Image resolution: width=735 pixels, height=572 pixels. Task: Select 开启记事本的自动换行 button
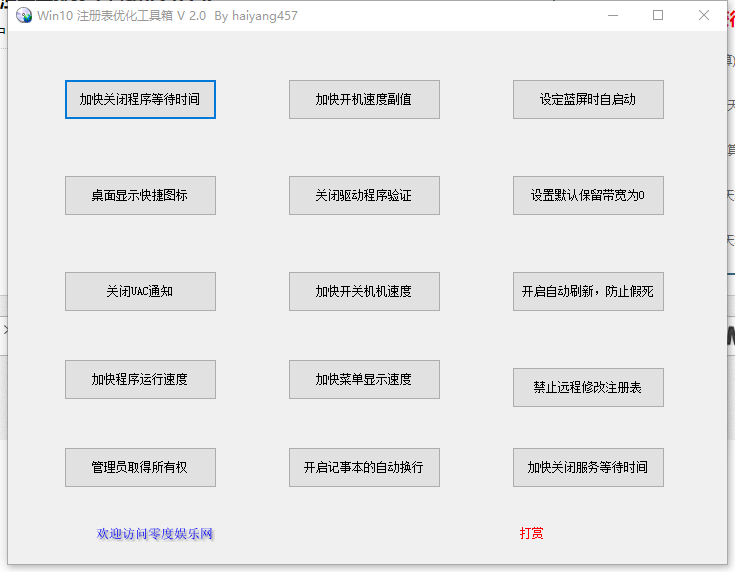click(364, 467)
